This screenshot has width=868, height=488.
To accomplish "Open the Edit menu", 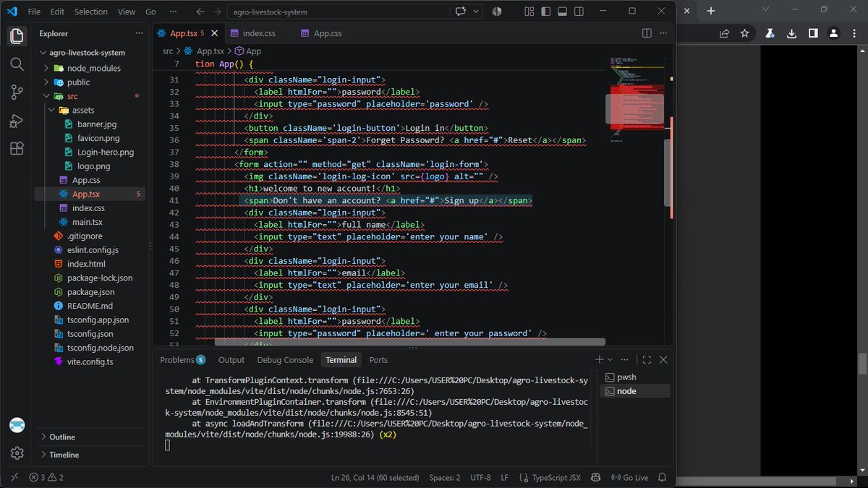I will tap(58, 12).
